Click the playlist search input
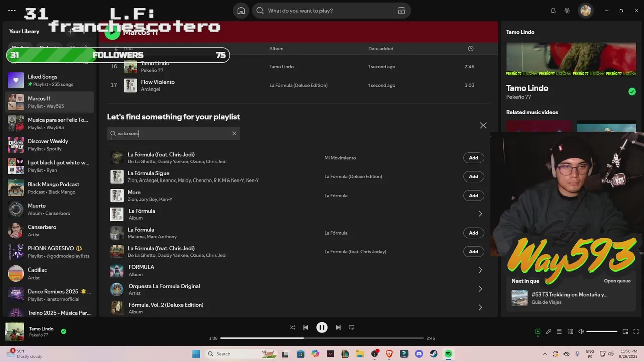Screen dimensions: 644x362 pos(174,133)
